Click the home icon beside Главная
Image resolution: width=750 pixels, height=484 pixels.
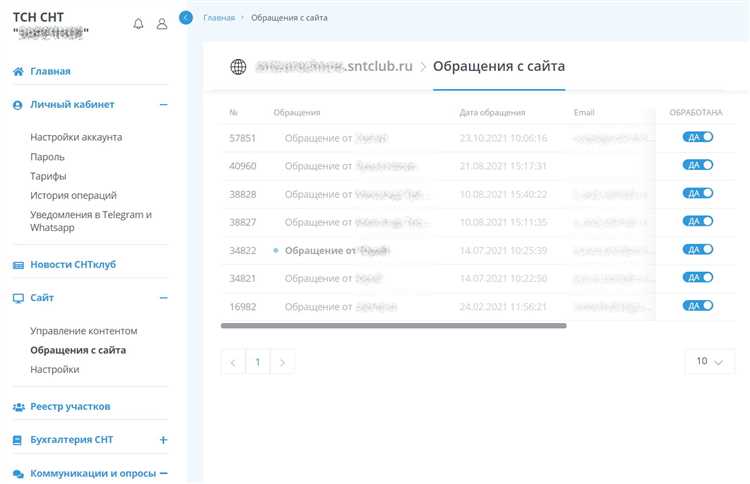pyautogui.click(x=18, y=71)
